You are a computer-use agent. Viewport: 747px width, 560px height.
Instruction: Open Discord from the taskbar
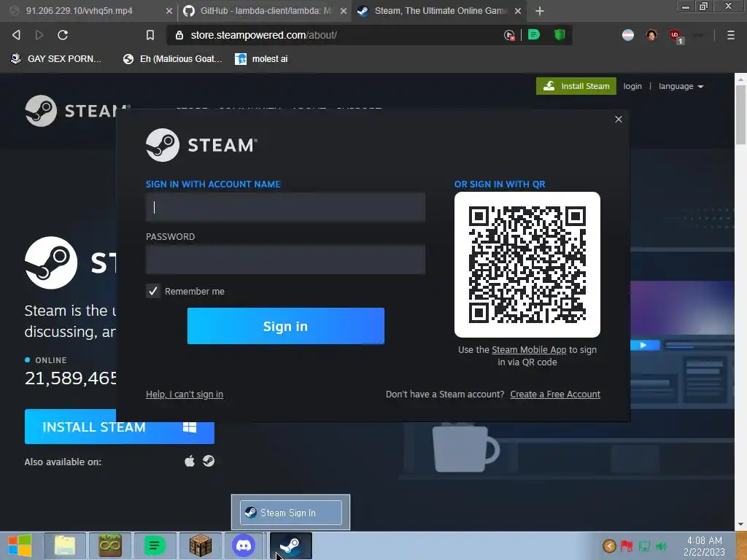244,545
